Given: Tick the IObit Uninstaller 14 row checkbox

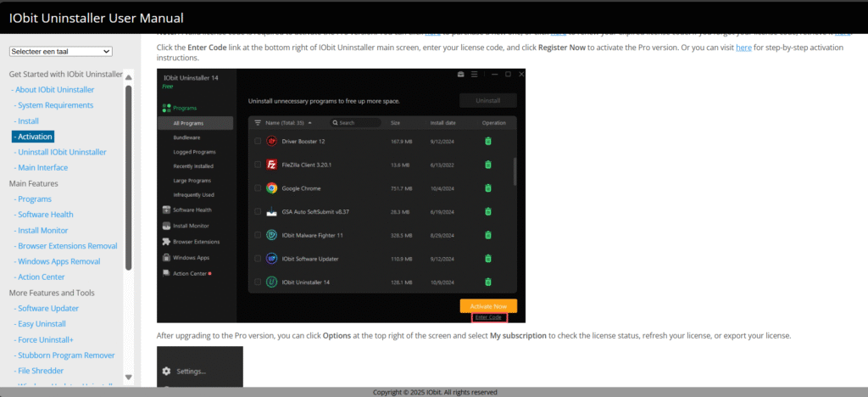Looking at the screenshot, I should (x=258, y=282).
